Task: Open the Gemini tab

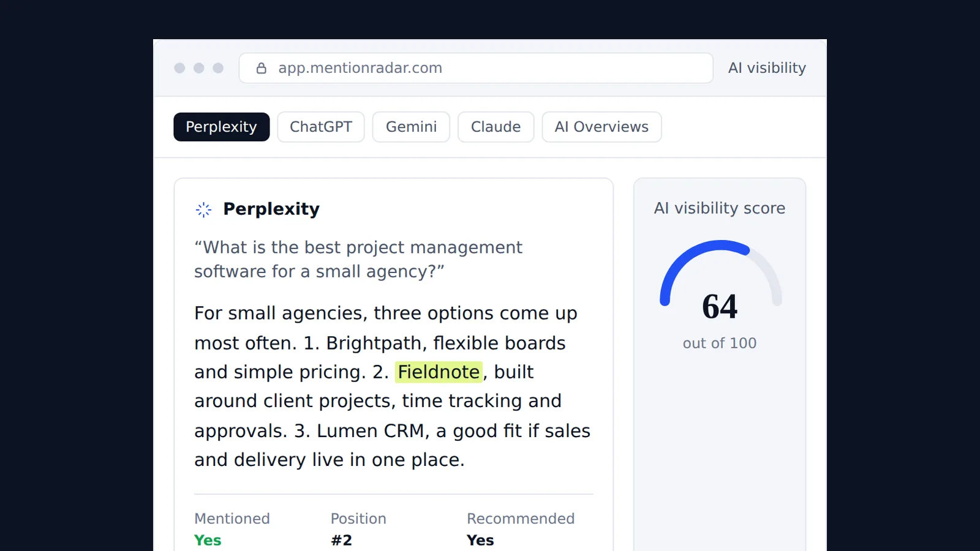Action: click(x=411, y=127)
